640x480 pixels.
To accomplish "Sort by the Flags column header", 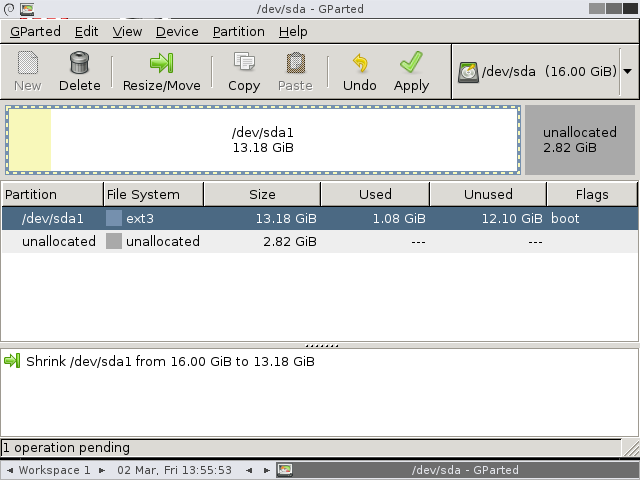I will click(592, 194).
